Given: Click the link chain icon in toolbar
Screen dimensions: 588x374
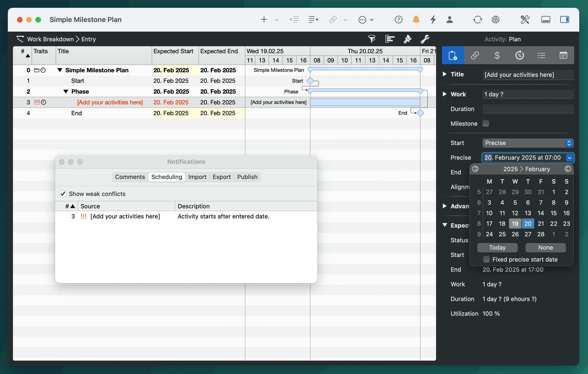Looking at the screenshot, I should point(333,20).
